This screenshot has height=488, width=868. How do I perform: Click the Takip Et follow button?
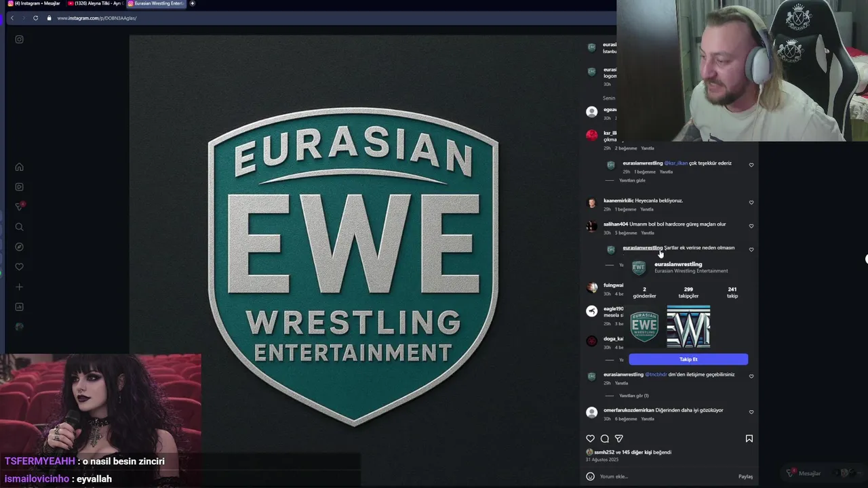688,359
